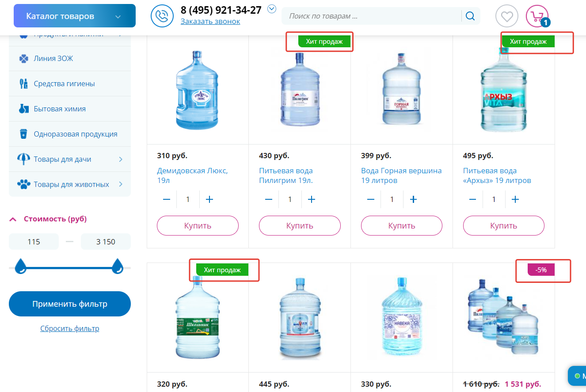
Task: Decrease quantity for Горная вершина
Action: coord(371,199)
